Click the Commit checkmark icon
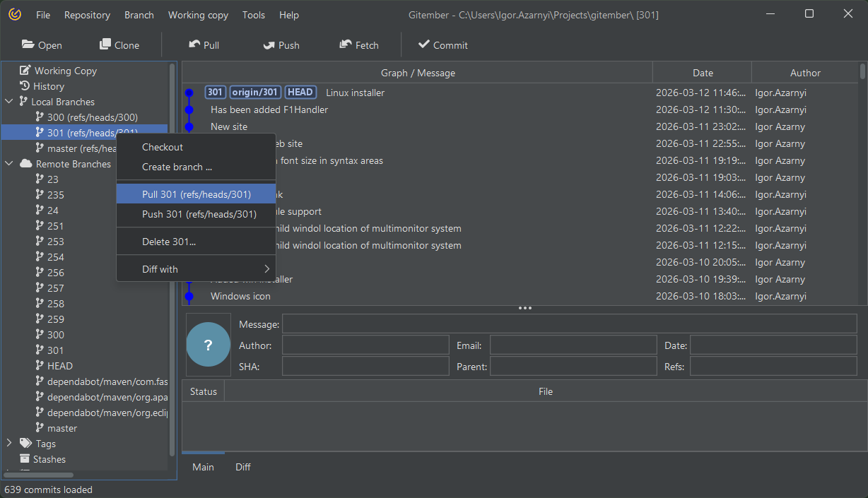868x498 pixels. pyautogui.click(x=424, y=45)
